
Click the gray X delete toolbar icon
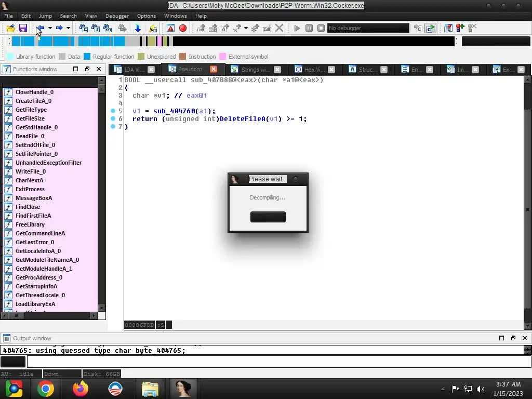pyautogui.click(x=279, y=28)
